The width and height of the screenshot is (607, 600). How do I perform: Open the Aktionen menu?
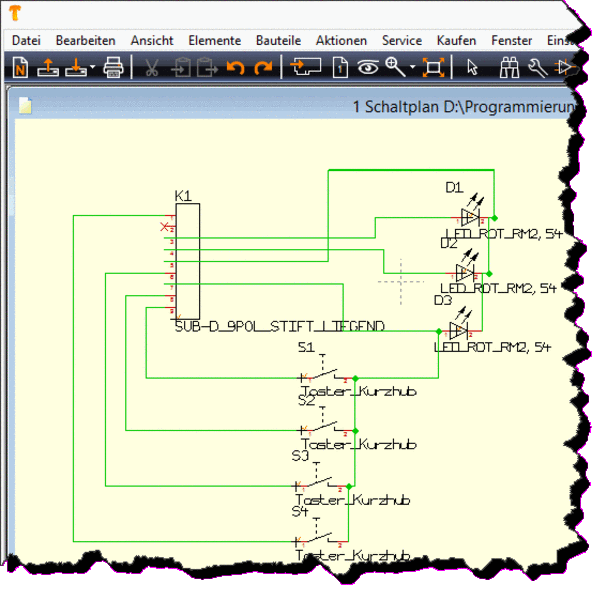(x=341, y=41)
